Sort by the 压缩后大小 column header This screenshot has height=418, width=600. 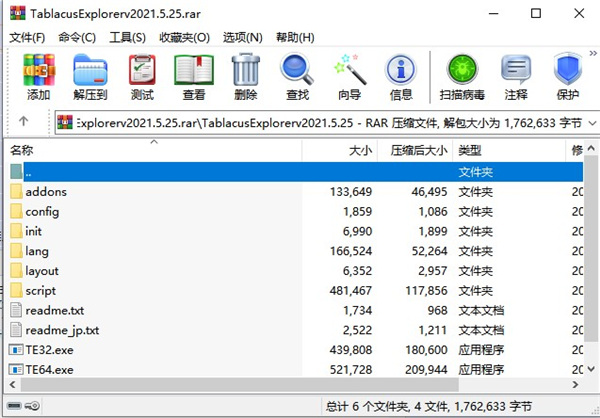click(415, 150)
